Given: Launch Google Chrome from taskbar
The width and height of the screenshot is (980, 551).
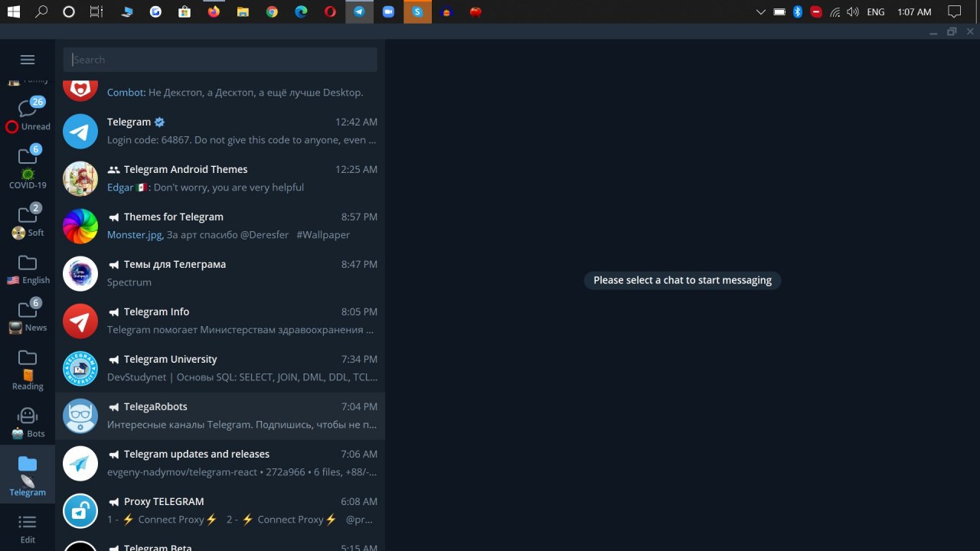Looking at the screenshot, I should (272, 11).
